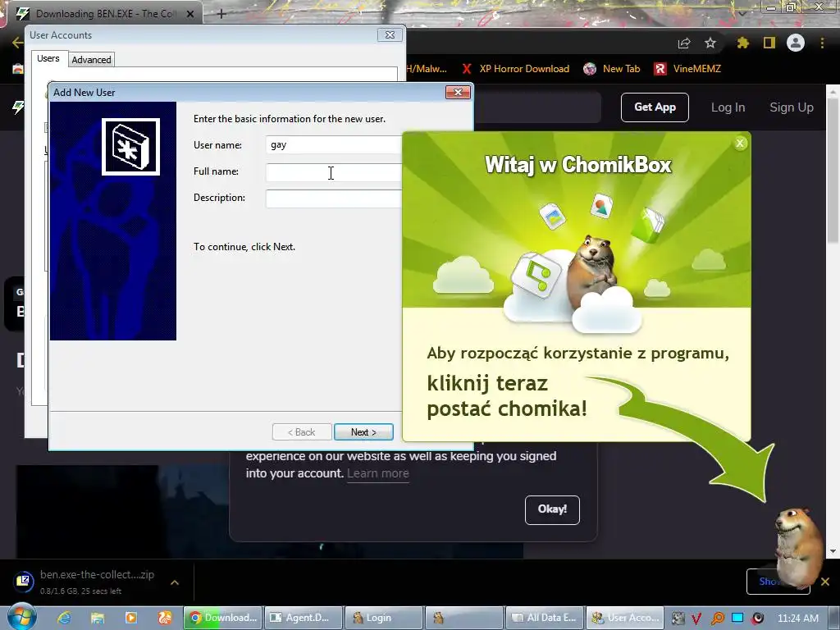Switch to Login taskbar window
840x630 pixels.
[x=384, y=618]
